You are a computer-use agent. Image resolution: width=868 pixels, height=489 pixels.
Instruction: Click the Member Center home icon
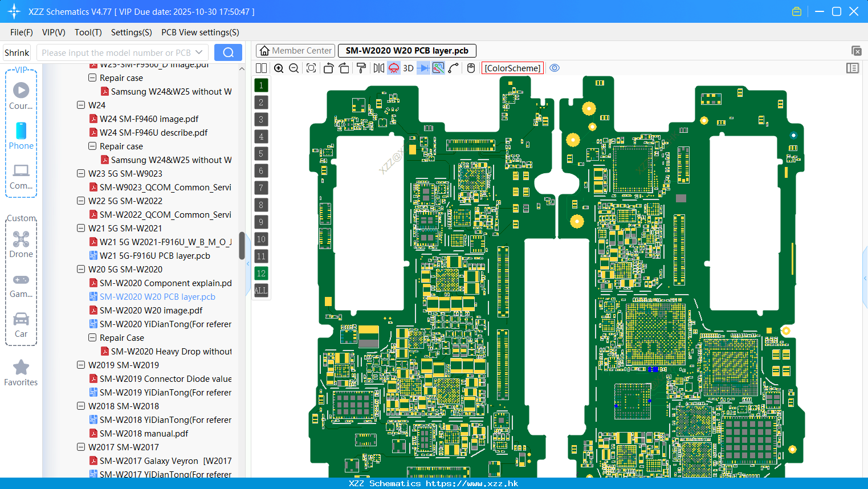[264, 51]
